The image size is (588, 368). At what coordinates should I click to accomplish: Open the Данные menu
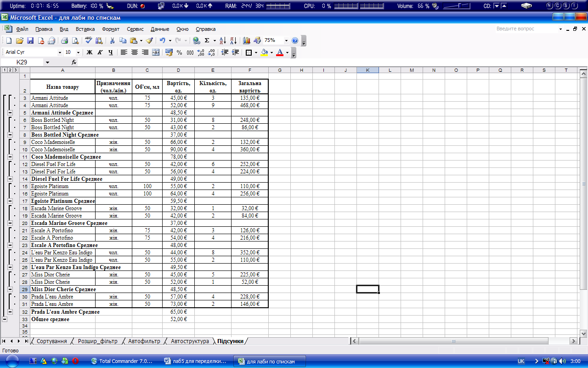(x=160, y=29)
